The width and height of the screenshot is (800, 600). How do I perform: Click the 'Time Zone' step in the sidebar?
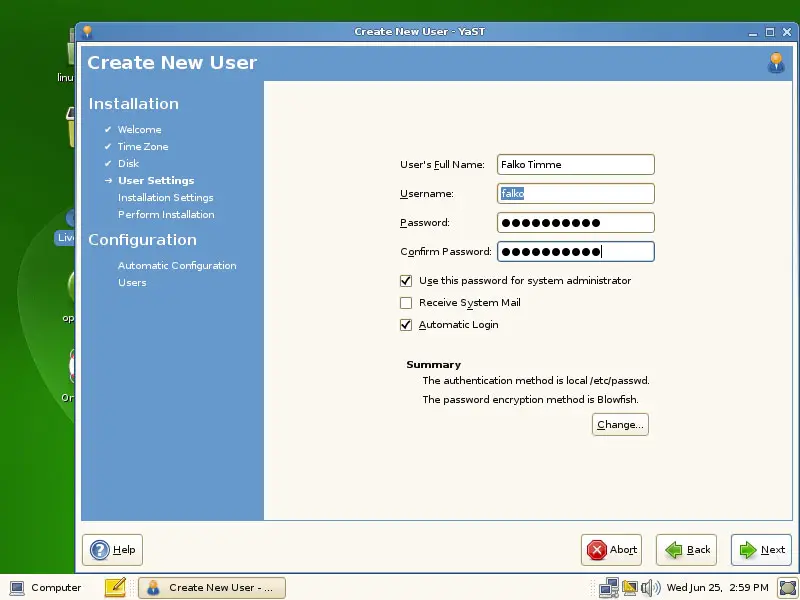pos(143,146)
